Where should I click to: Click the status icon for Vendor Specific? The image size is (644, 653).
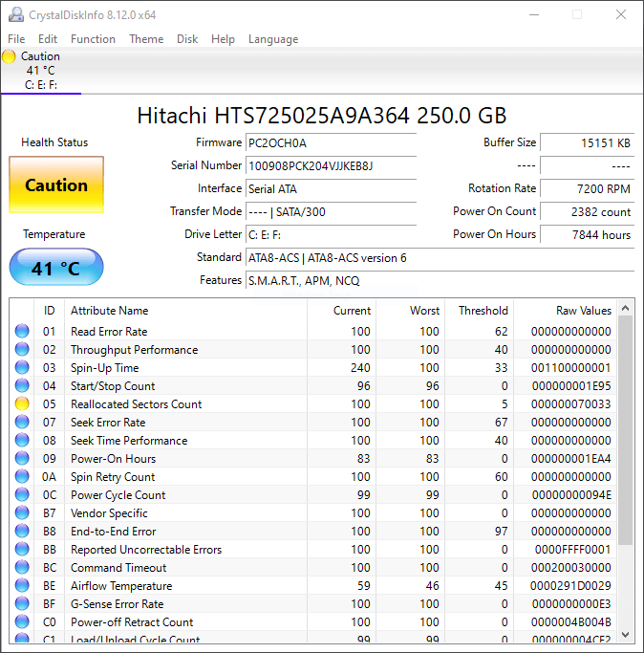point(22,513)
